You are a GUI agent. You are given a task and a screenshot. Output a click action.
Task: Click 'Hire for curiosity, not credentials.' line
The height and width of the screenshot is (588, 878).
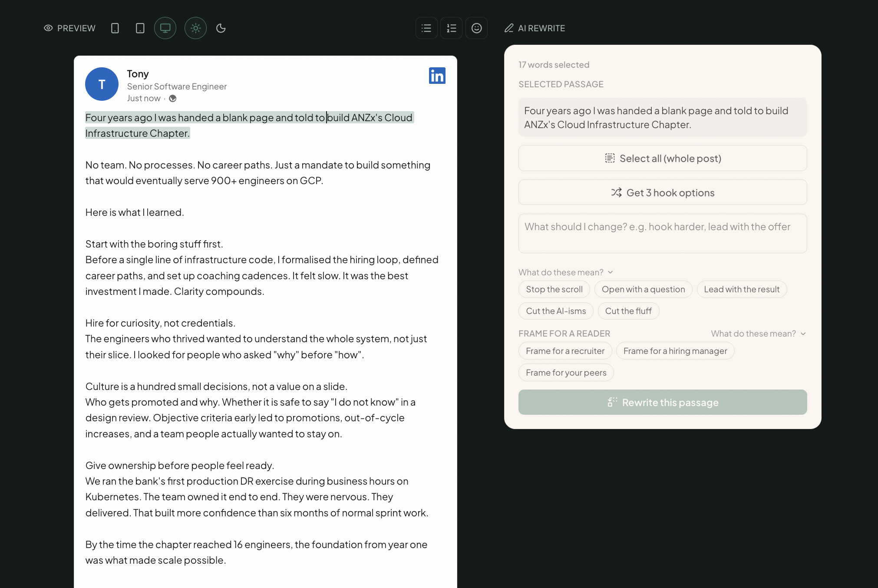pos(160,323)
